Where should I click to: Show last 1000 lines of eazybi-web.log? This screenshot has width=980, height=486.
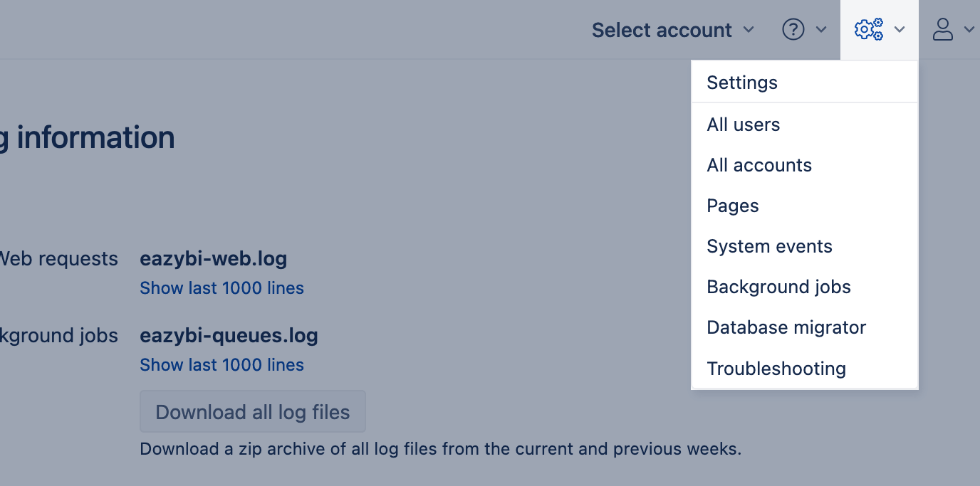point(221,288)
